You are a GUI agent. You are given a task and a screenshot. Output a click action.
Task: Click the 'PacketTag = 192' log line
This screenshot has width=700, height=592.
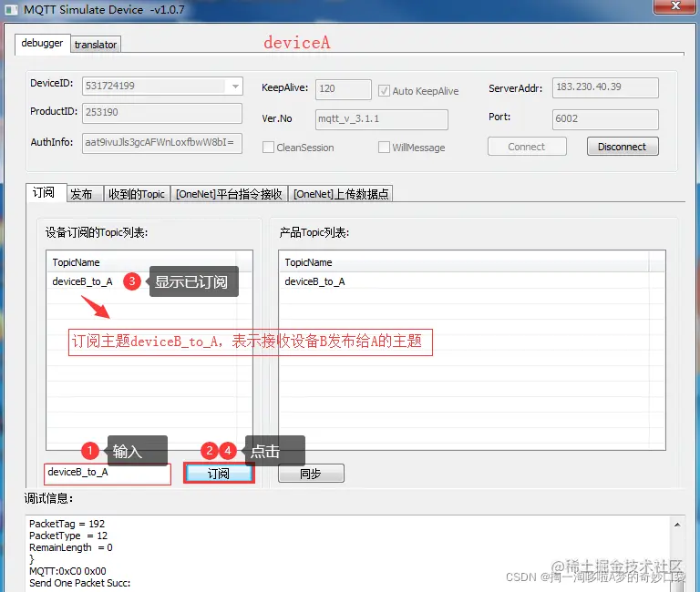pos(67,524)
